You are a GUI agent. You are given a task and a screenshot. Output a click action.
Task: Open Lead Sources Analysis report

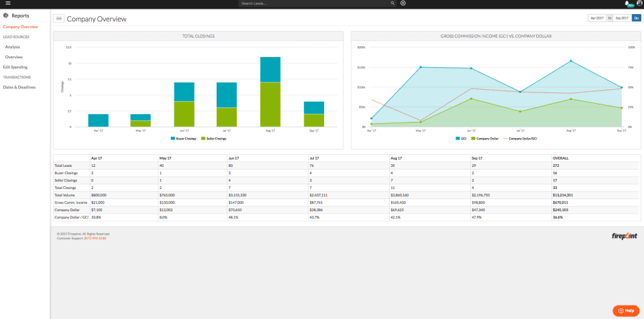[x=13, y=47]
